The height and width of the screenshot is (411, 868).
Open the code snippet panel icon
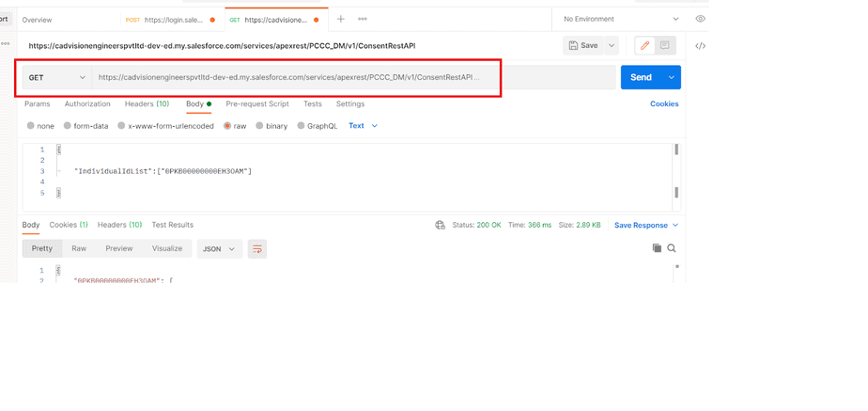700,46
